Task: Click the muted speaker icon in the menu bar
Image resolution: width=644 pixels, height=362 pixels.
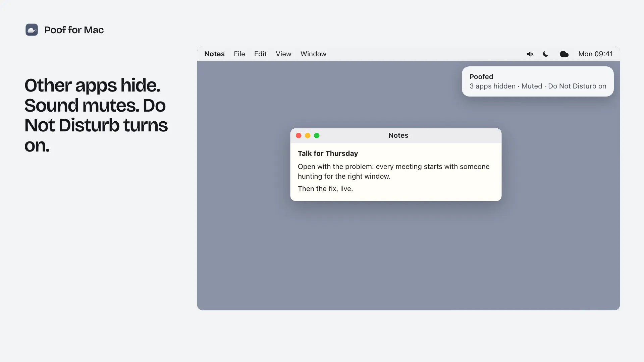Action: click(530, 54)
